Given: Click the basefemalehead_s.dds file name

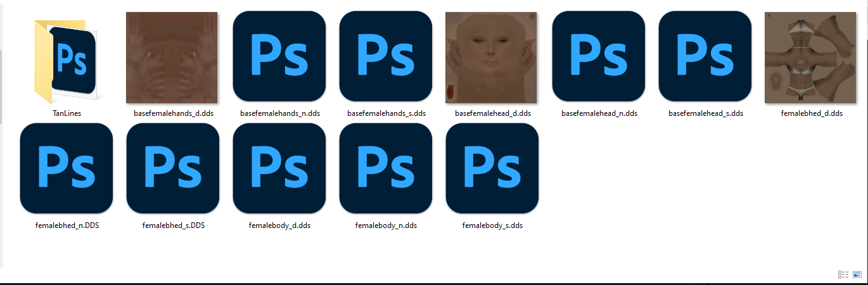Looking at the screenshot, I should (x=706, y=113).
